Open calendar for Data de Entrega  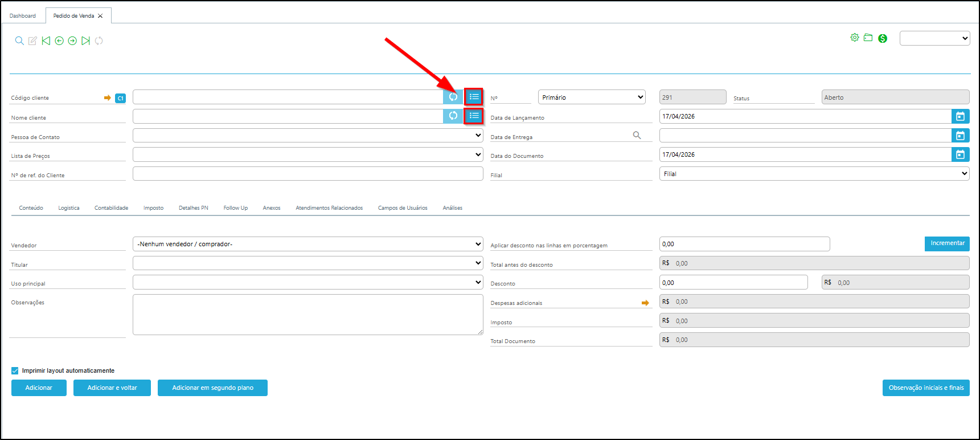(960, 136)
